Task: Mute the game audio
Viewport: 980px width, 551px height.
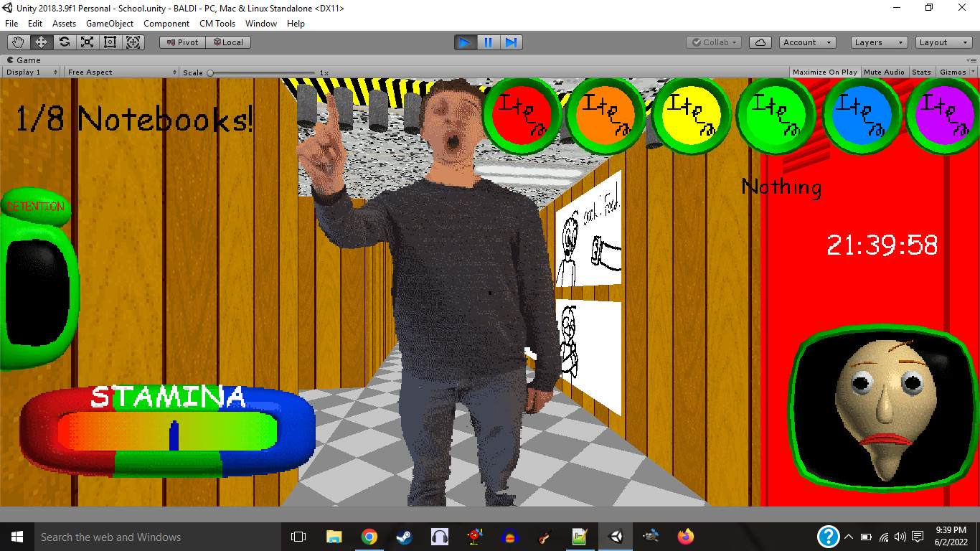Action: pos(884,72)
